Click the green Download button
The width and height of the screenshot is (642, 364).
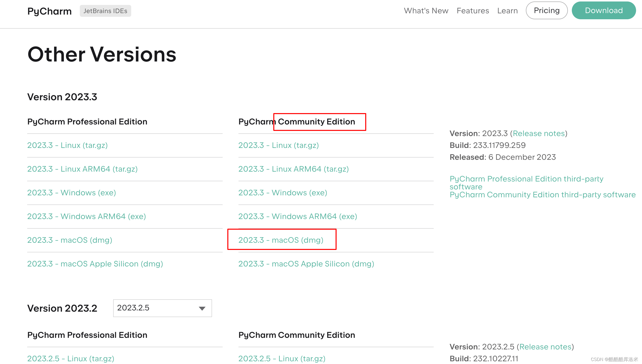click(604, 11)
